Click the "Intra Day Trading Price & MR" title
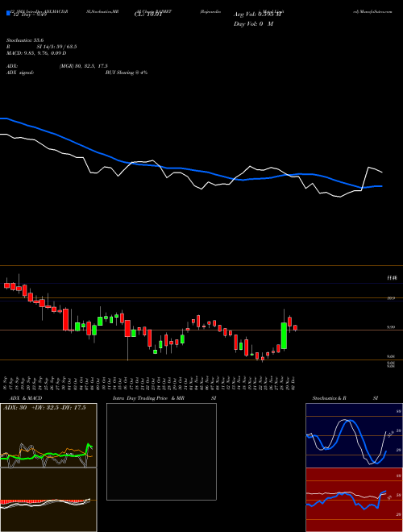 (x=148, y=398)
